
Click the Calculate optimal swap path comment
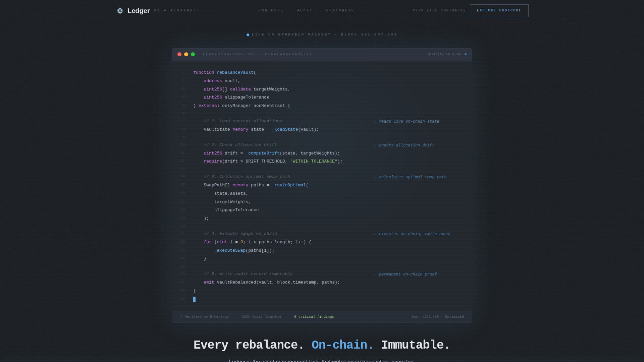247,177
